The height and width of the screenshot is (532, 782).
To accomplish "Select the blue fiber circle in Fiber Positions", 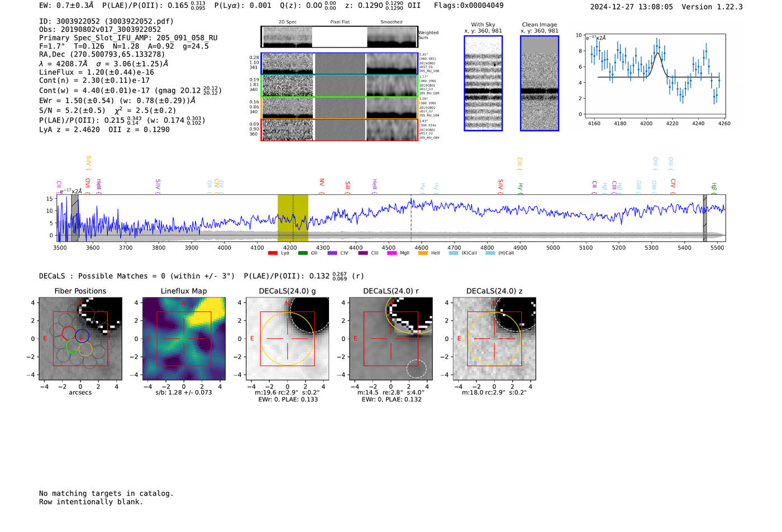I will tap(82, 336).
